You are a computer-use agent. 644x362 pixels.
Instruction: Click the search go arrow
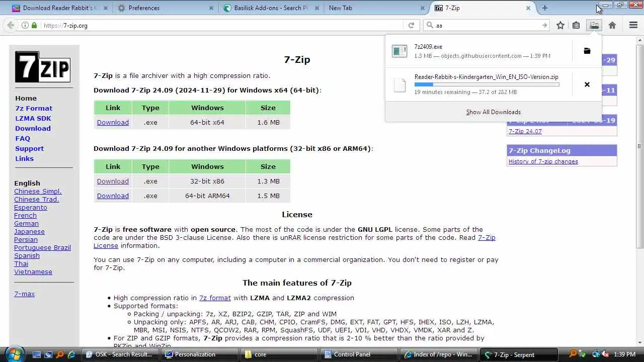click(544, 25)
